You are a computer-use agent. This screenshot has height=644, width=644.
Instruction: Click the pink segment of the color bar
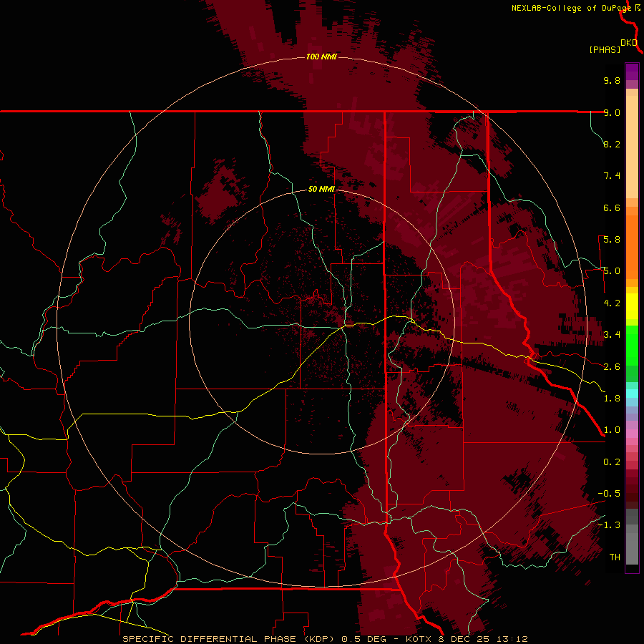(632, 434)
